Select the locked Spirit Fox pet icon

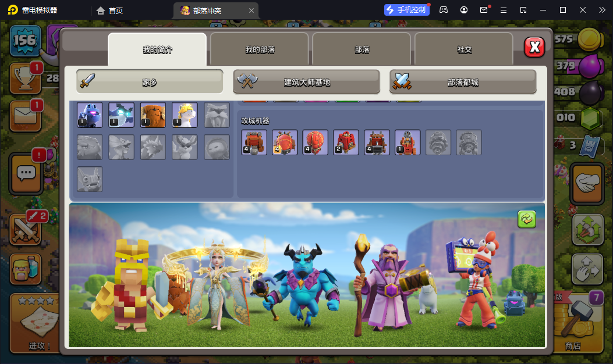pyautogui.click(x=185, y=147)
